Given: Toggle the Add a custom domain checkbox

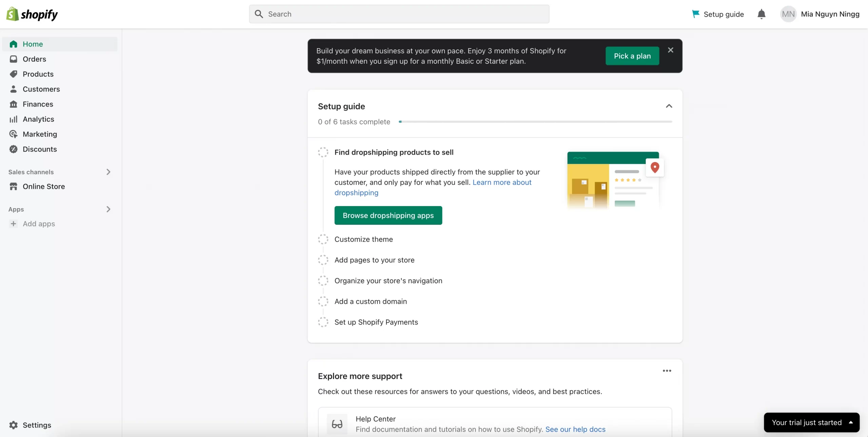Looking at the screenshot, I should 322,301.
